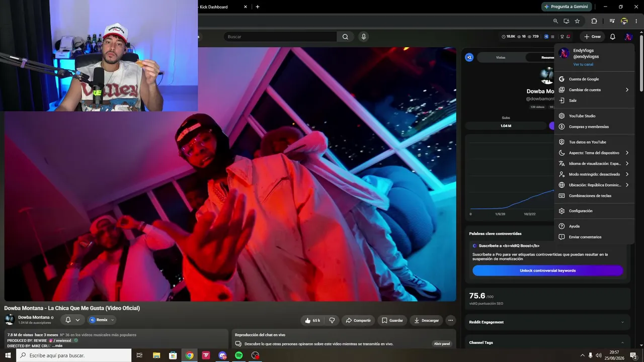Click Abrir panel for chat replay
This screenshot has height=362, width=644.
tap(442, 344)
